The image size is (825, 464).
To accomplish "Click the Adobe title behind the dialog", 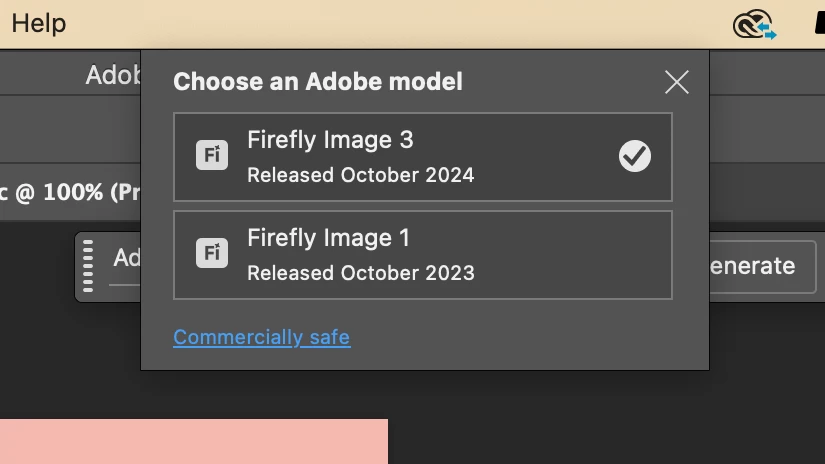I will click(111, 75).
